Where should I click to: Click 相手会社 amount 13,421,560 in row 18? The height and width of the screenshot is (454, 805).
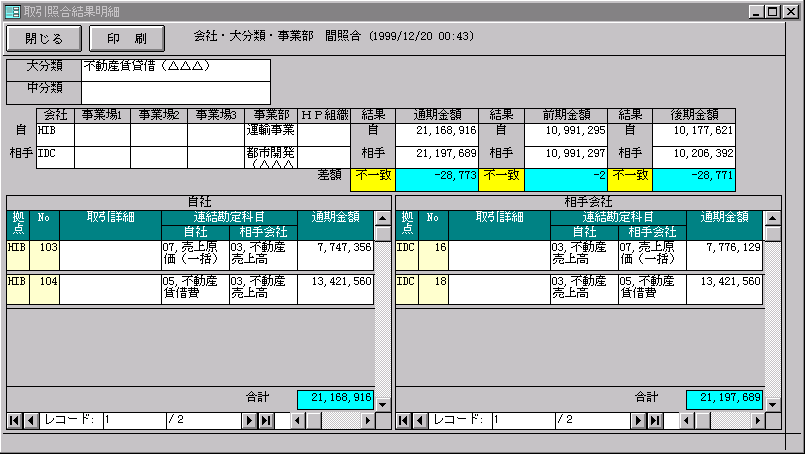(724, 289)
